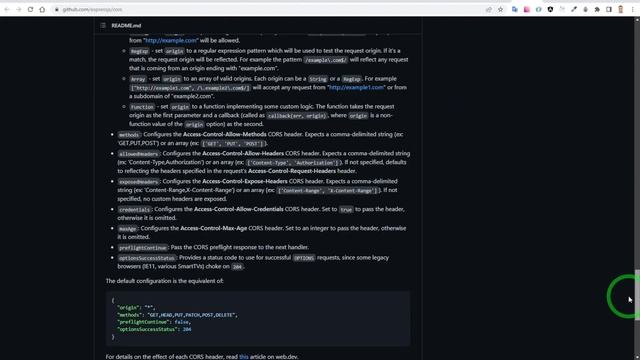This screenshot has width=640, height=360.
Task: Click the vertical scrollbar thumb
Action: (x=637, y=295)
